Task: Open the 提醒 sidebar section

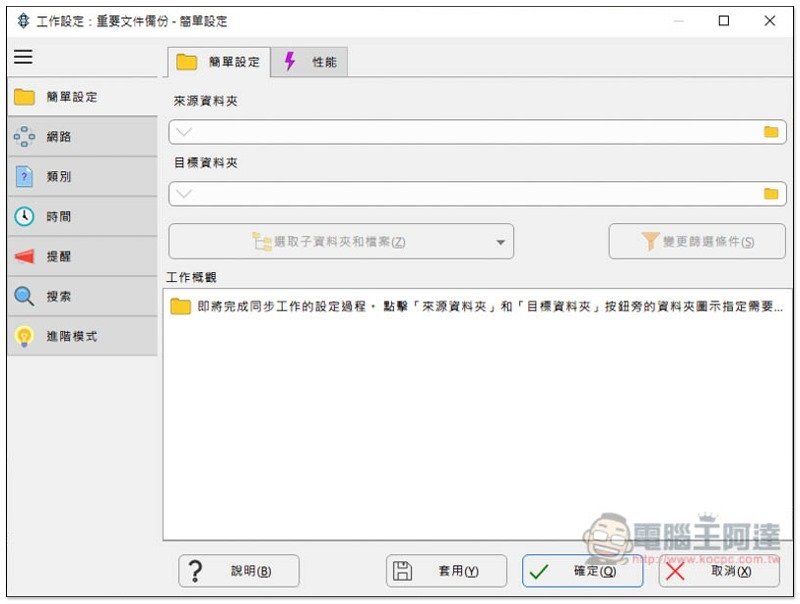Action: click(82, 256)
